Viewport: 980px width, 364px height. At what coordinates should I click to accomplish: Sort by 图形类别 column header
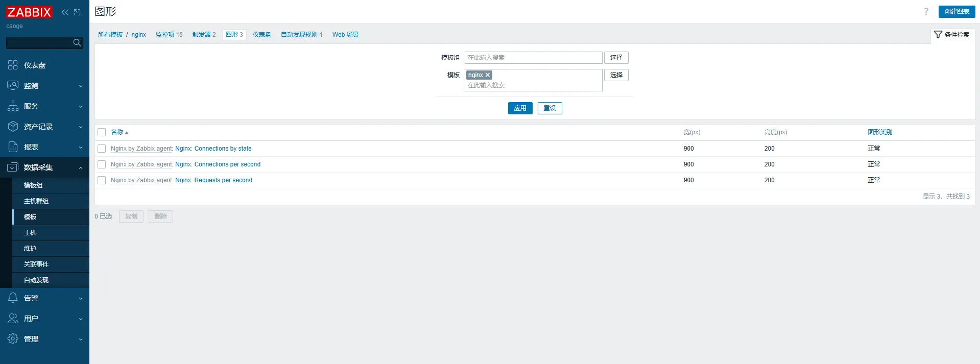(880, 132)
